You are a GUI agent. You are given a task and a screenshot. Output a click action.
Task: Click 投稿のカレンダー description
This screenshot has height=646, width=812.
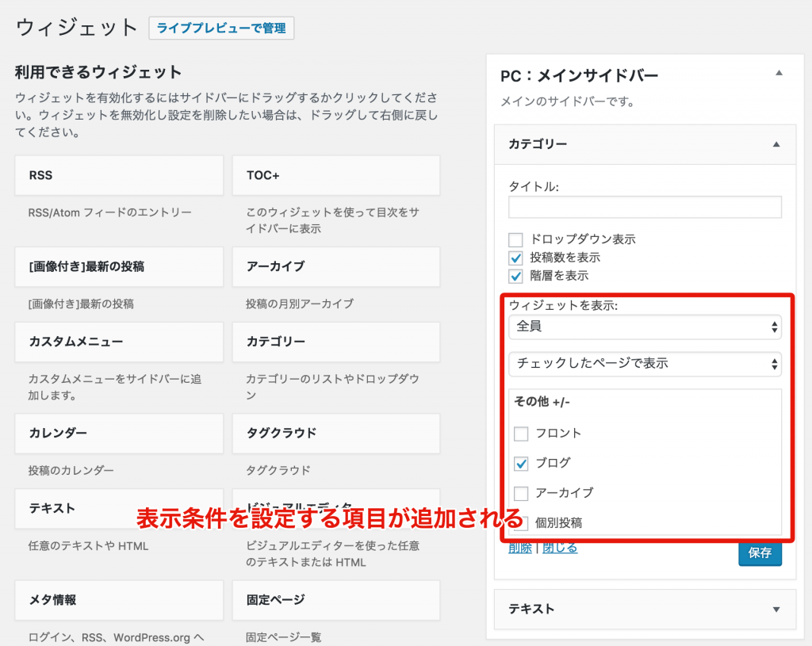[71, 471]
